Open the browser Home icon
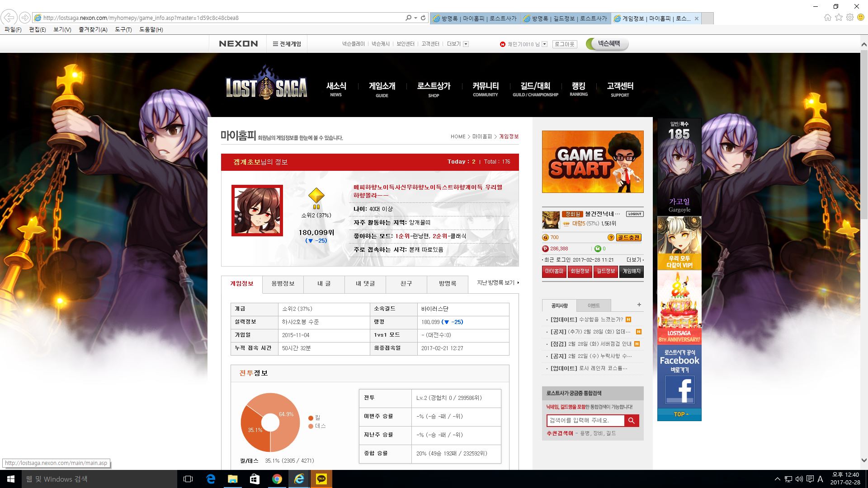 point(827,18)
